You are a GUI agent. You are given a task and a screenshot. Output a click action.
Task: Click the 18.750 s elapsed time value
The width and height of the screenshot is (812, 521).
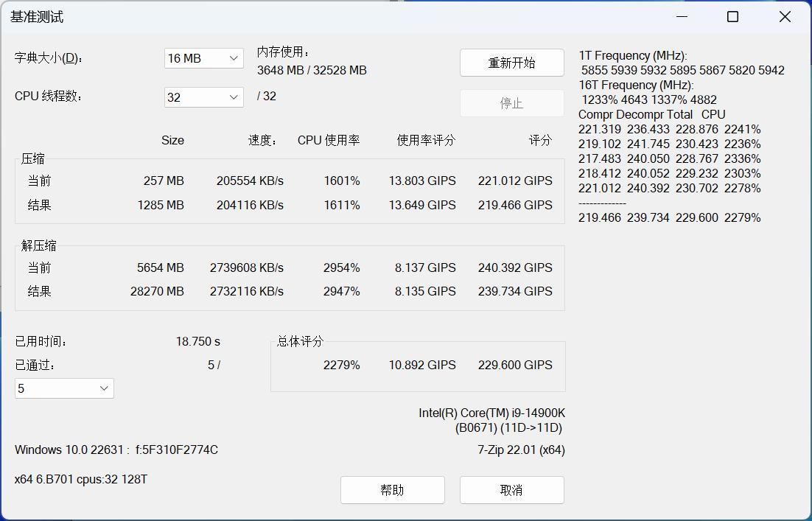[x=197, y=342]
